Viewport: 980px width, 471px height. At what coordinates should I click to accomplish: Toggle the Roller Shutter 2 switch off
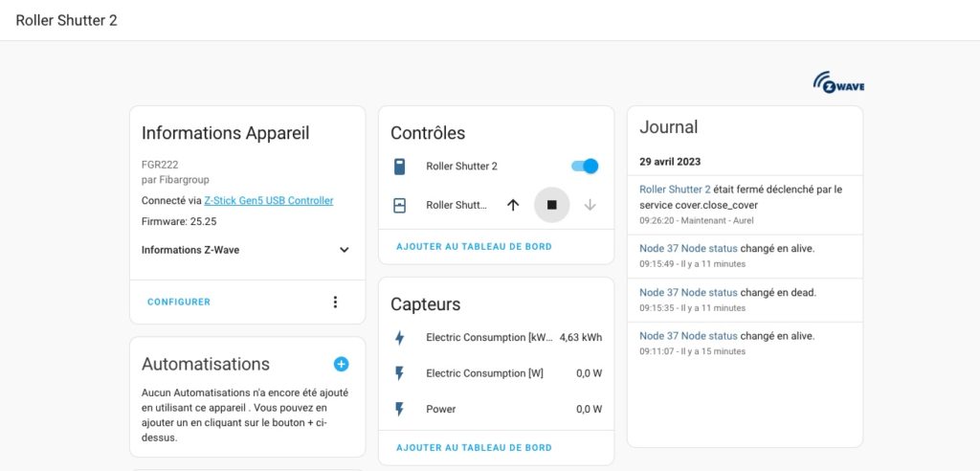coord(585,167)
